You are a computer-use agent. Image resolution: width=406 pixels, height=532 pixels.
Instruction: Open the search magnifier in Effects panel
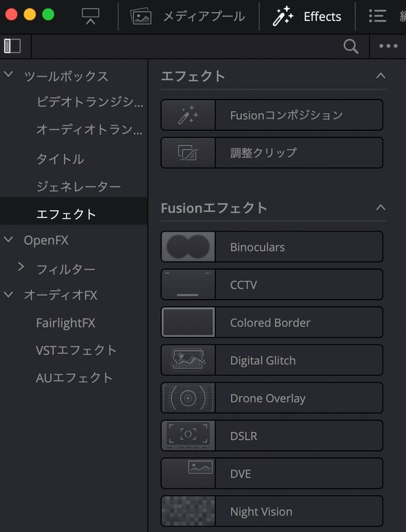(351, 46)
